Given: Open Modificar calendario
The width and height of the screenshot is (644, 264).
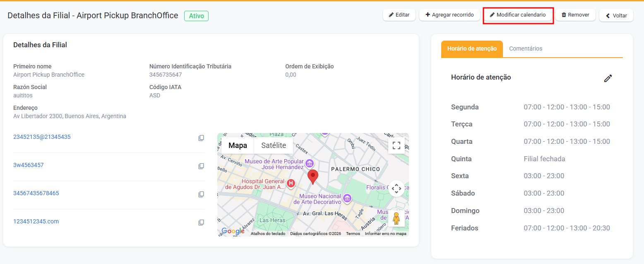Looking at the screenshot, I should pos(518,15).
